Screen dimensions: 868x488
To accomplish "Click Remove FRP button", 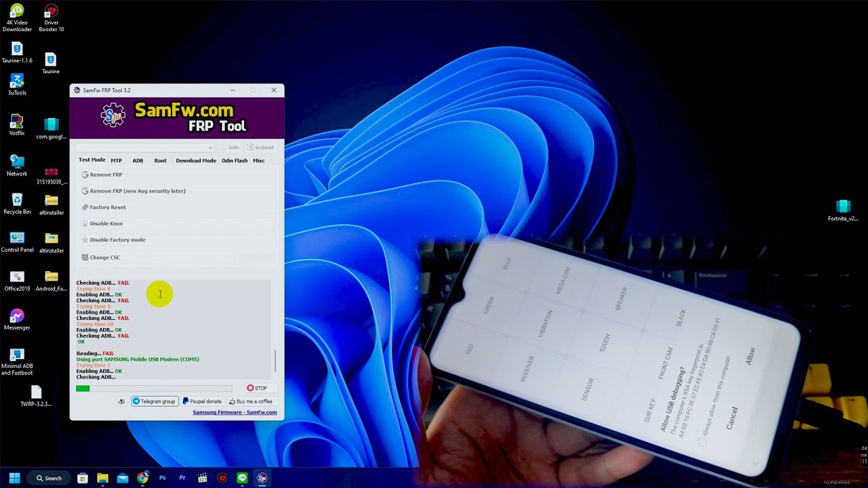I will click(x=177, y=175).
